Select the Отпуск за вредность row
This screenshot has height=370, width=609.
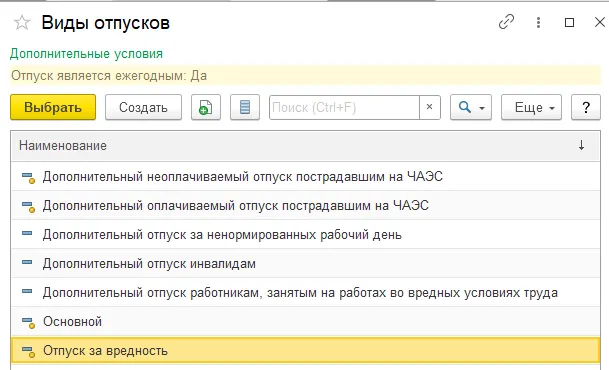[x=305, y=351]
